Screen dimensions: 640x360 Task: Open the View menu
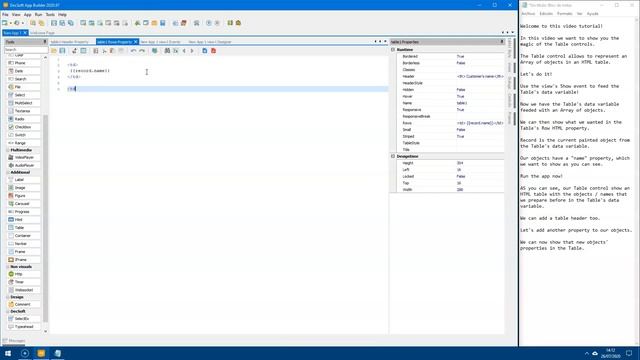[16, 15]
